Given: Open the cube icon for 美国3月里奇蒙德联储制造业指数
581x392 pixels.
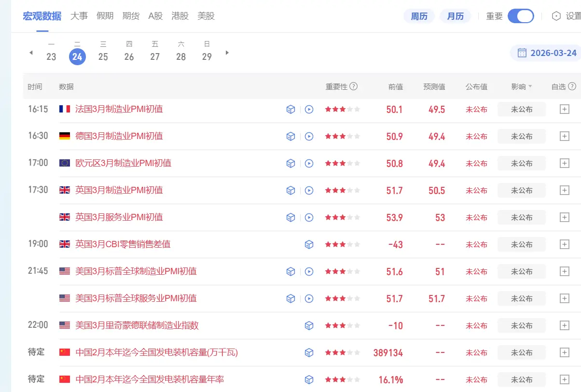Looking at the screenshot, I should pyautogui.click(x=309, y=326).
